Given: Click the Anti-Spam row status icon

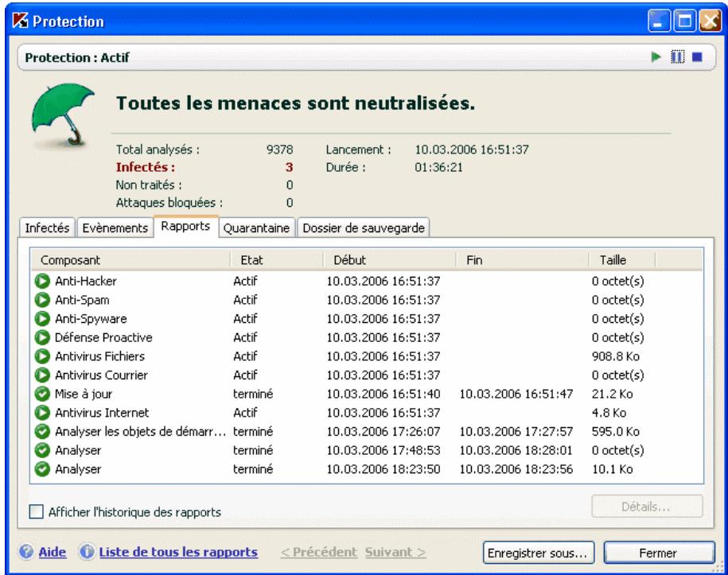Looking at the screenshot, I should tap(42, 300).
